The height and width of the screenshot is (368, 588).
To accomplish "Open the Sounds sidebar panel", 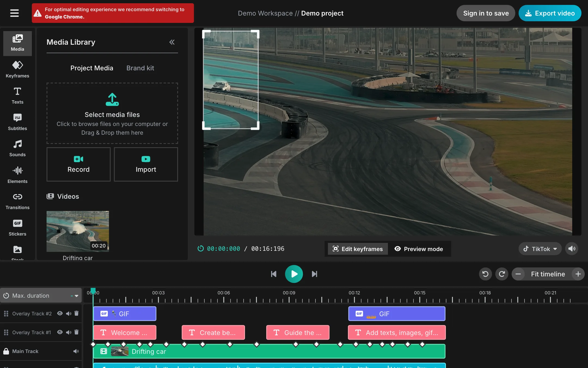I will pyautogui.click(x=17, y=149).
